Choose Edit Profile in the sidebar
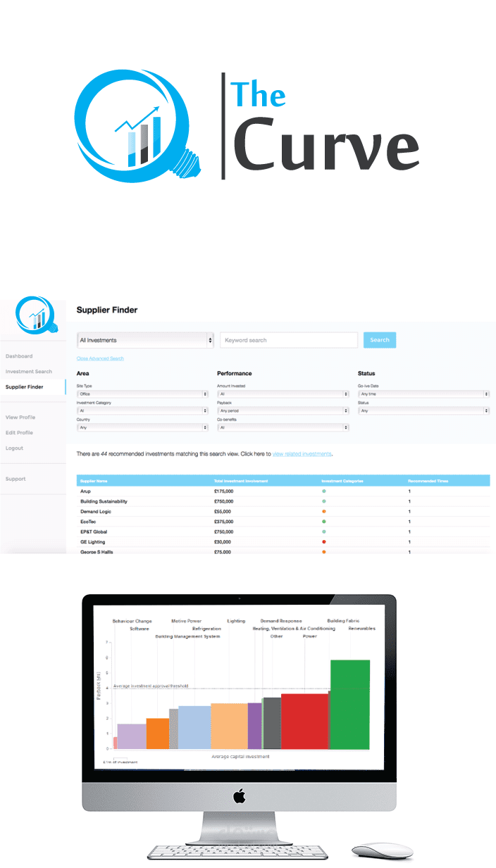 click(x=19, y=433)
